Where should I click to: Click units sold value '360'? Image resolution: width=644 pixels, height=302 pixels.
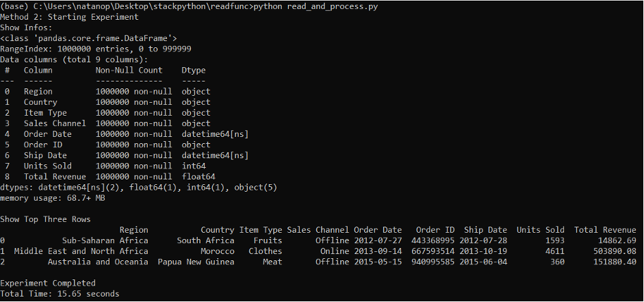tap(557, 262)
